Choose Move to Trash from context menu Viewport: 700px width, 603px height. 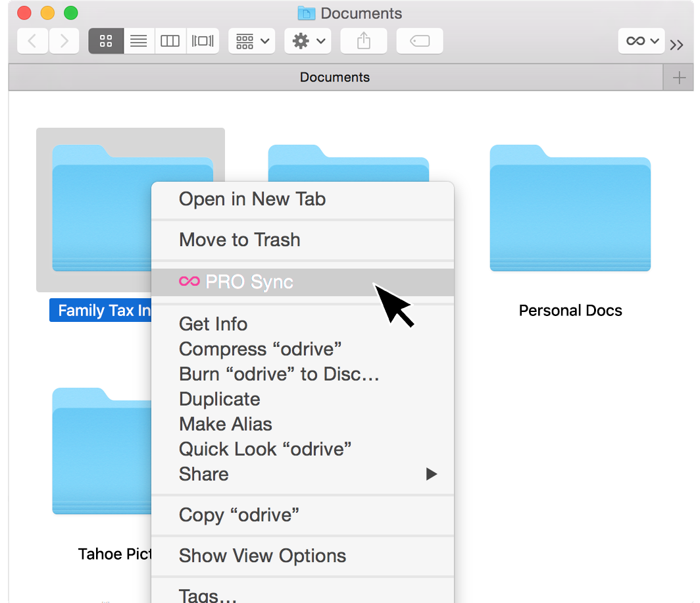239,240
